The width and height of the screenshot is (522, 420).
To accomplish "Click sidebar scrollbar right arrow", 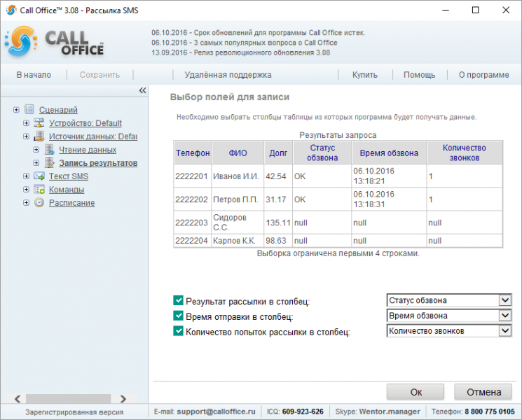I will [123, 399].
